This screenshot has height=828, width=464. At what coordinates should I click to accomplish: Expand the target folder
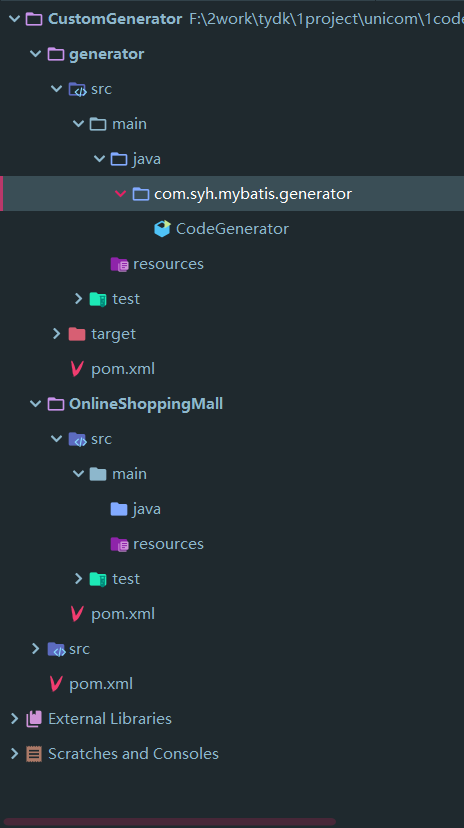pos(56,334)
